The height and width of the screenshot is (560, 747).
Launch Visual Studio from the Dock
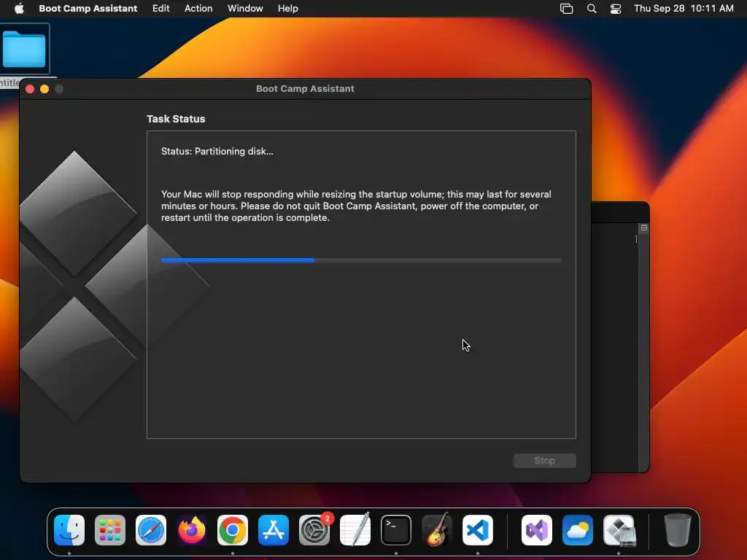(537, 530)
